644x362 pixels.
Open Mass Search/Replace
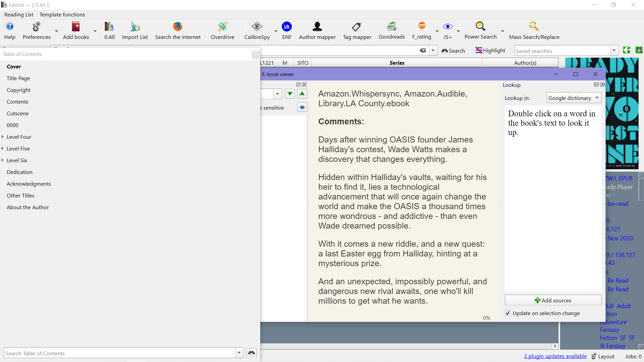[x=534, y=30]
